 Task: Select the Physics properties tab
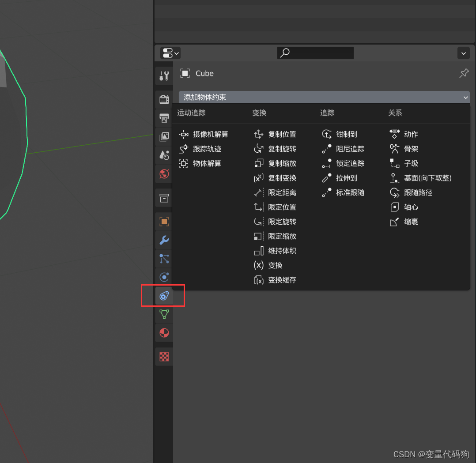tap(163, 277)
